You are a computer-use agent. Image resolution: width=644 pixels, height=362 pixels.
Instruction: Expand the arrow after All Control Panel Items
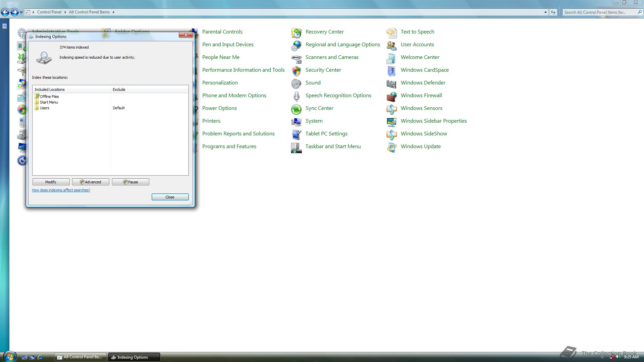tap(113, 12)
